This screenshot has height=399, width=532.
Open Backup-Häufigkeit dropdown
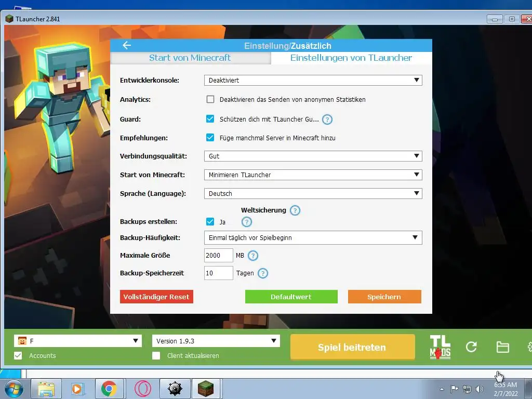point(313,237)
